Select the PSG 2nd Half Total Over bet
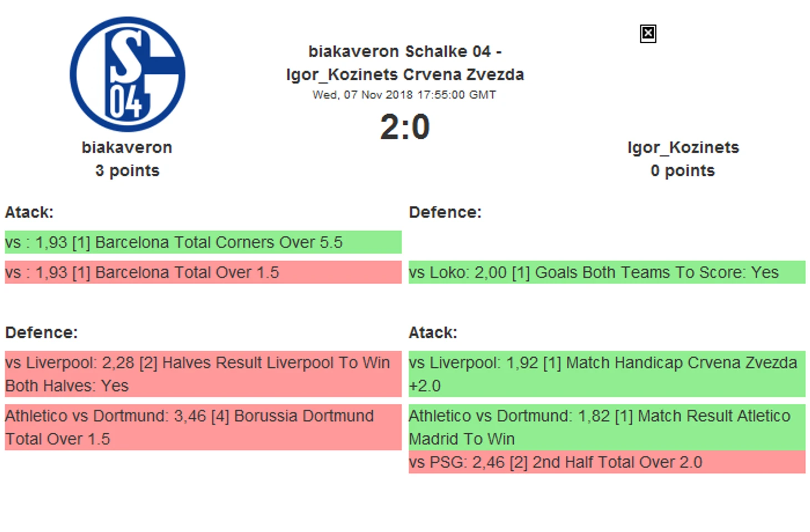The height and width of the screenshot is (532, 810). (x=606, y=462)
